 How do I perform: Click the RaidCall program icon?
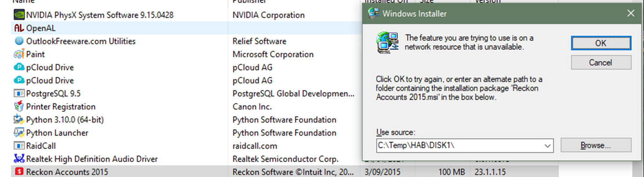click(x=19, y=146)
